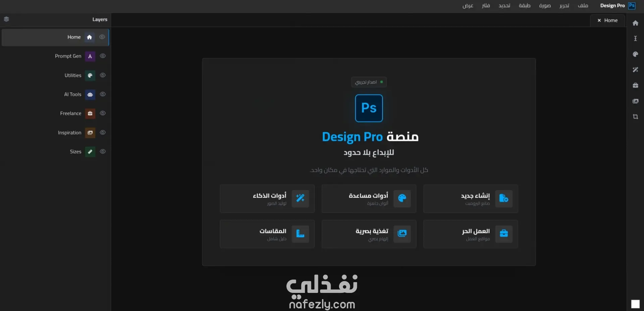644x311 pixels.
Task: Click the Prompt Gen layer thumbnail icon
Action: (90, 56)
